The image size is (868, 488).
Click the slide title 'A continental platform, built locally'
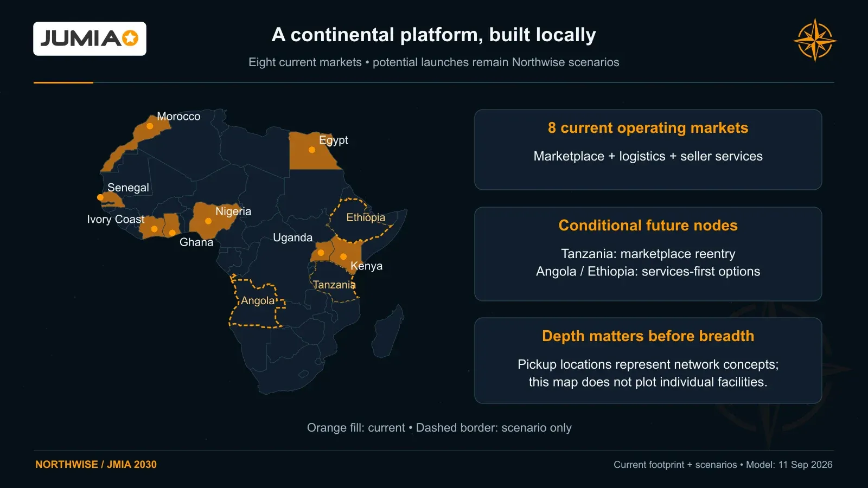tap(434, 35)
